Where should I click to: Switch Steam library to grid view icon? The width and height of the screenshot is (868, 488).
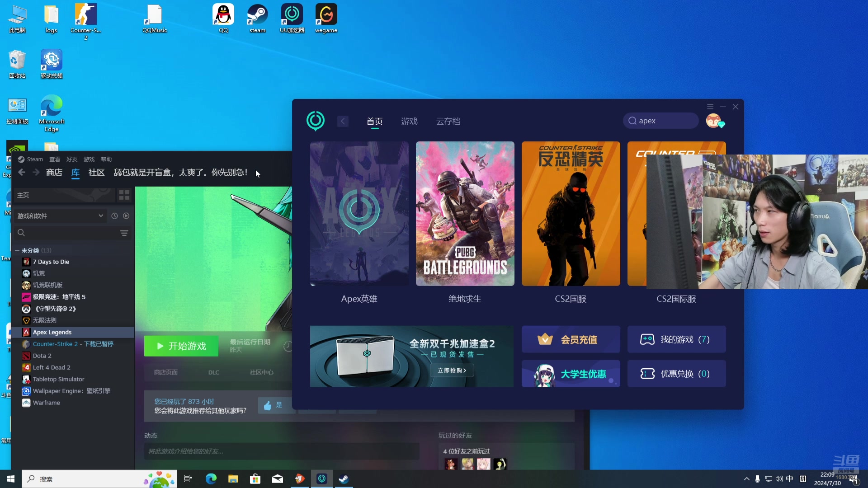[124, 195]
